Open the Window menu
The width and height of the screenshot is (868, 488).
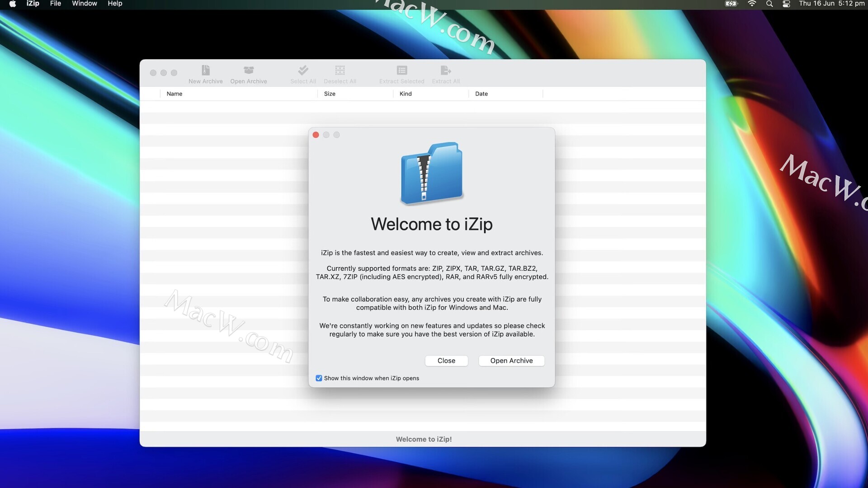(85, 4)
